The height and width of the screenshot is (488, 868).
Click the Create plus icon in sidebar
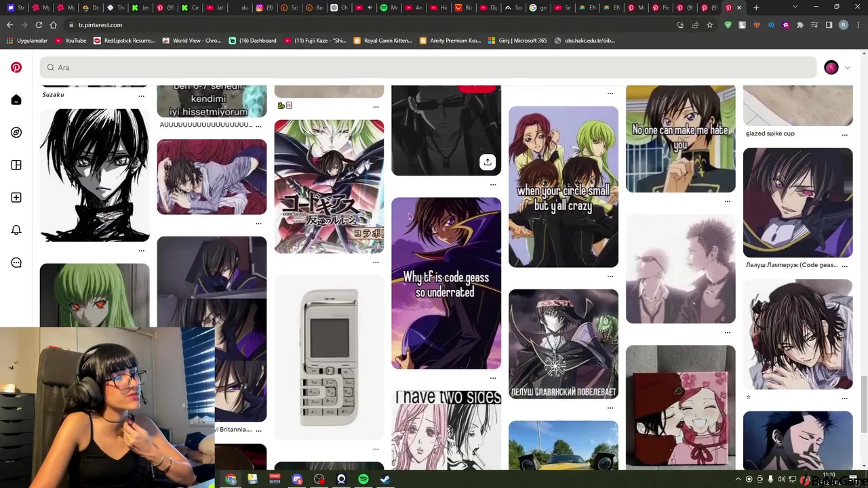[x=16, y=197]
